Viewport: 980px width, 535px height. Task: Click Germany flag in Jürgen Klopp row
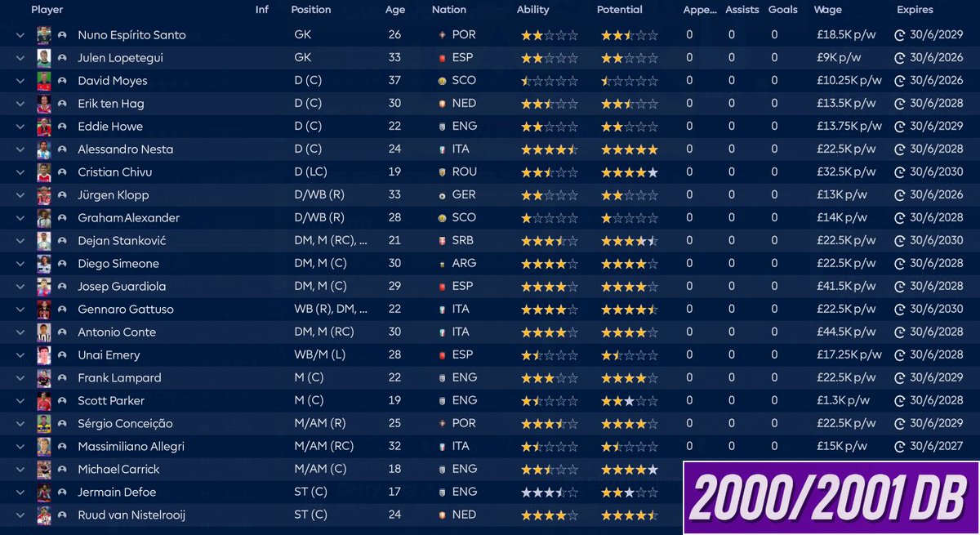pyautogui.click(x=442, y=195)
